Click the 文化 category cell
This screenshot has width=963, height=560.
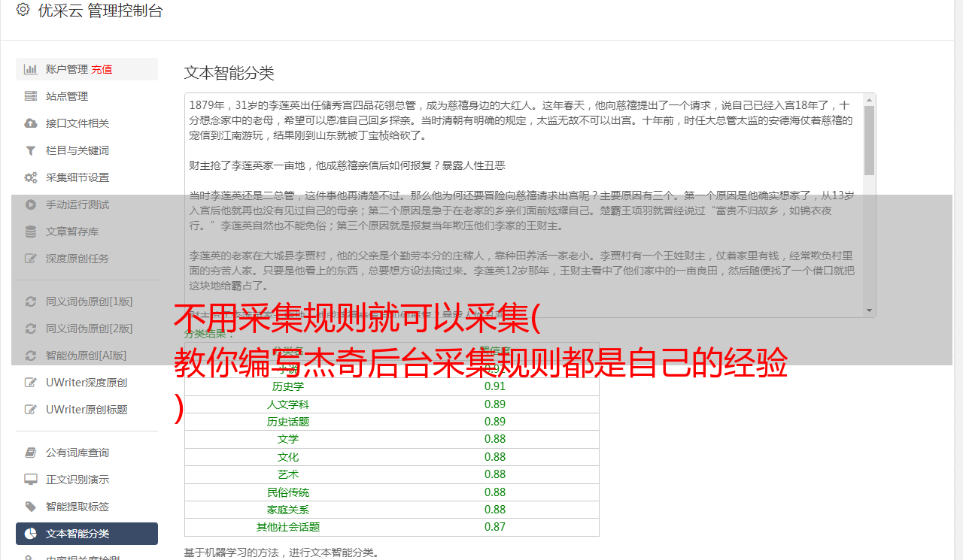pyautogui.click(x=288, y=457)
